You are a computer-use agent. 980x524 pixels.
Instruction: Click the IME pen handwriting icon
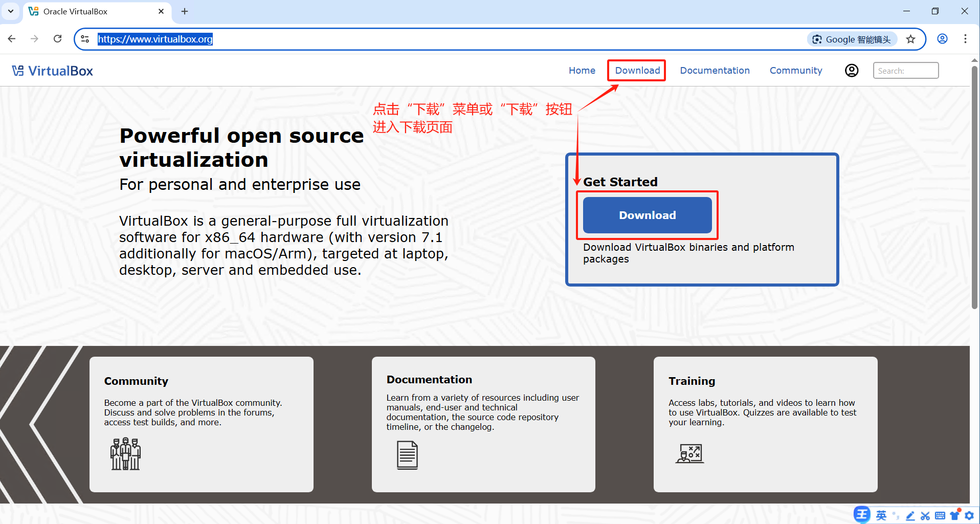[x=910, y=516]
